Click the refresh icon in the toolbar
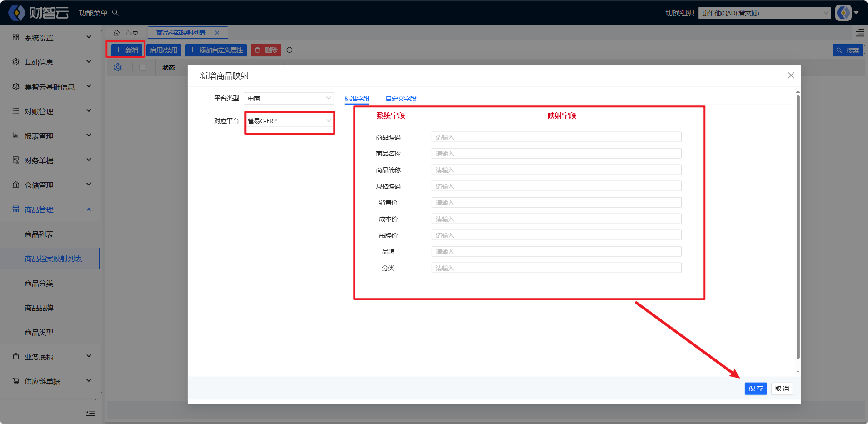 [289, 50]
